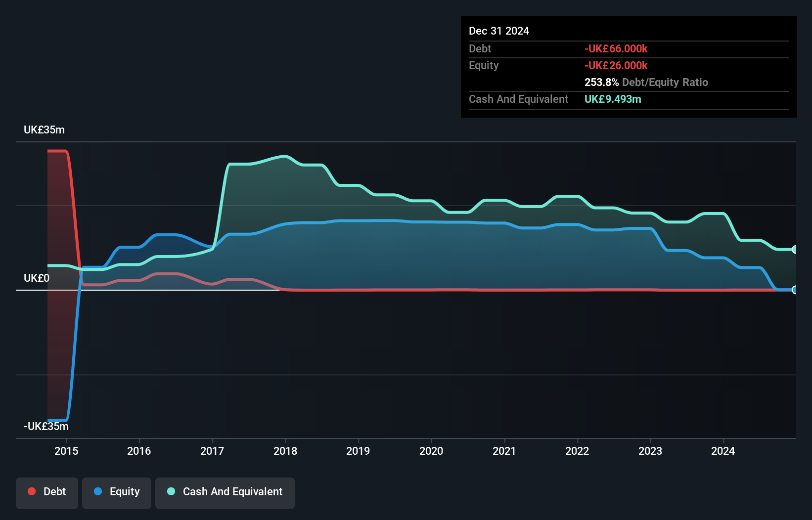Screen dimensions: 812x520
Task: Toggle the Debt series legend button
Action: pyautogui.click(x=47, y=493)
